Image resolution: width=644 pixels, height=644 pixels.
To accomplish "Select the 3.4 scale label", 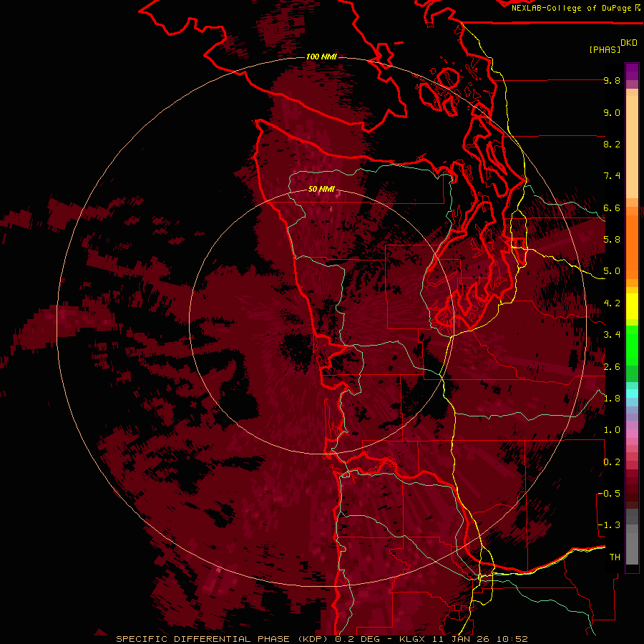I will click(x=612, y=335).
